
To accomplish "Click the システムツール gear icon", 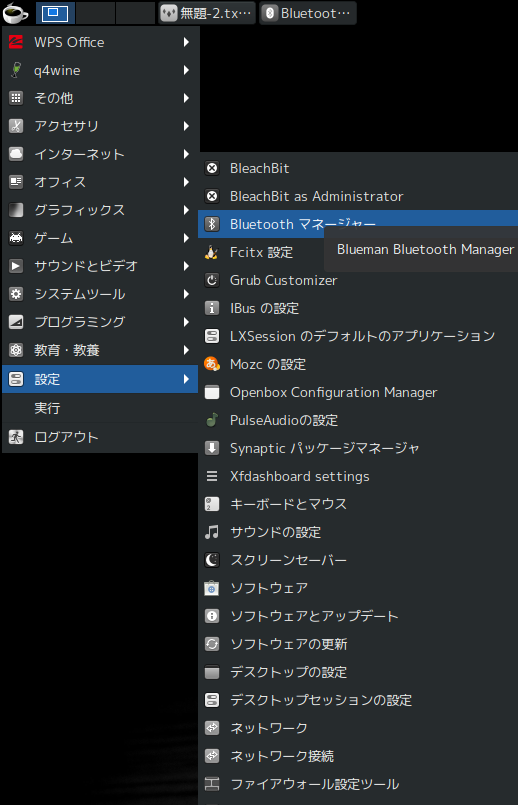I will [x=16, y=294].
